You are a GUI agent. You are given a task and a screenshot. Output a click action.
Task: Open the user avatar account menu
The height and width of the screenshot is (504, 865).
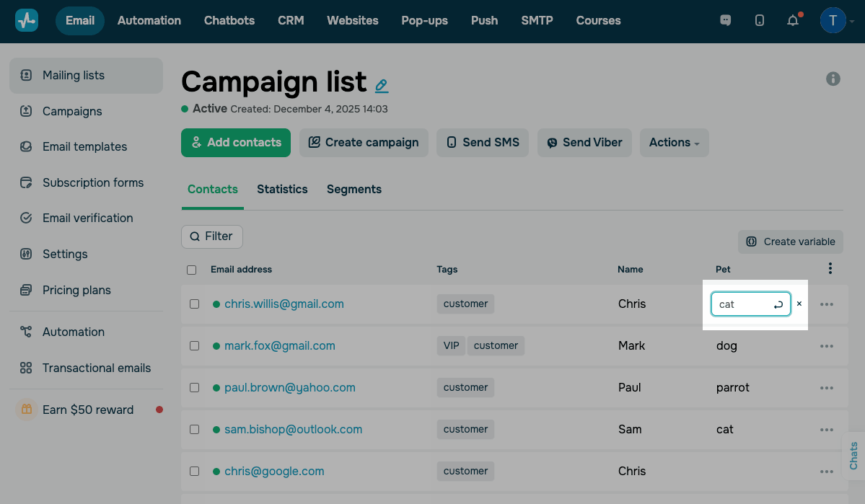click(833, 20)
